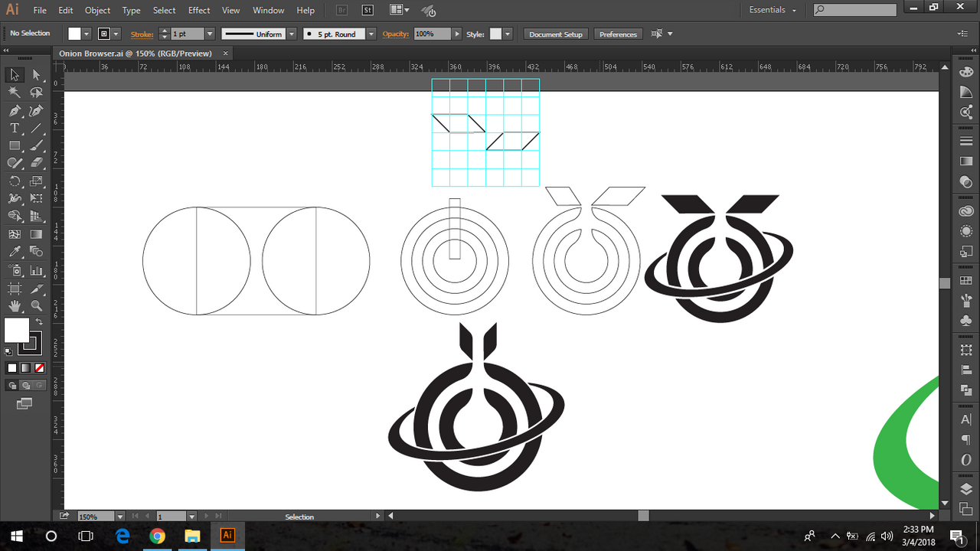The image size is (980, 551).
Task: Select the Shape Builder tool
Action: (15, 217)
